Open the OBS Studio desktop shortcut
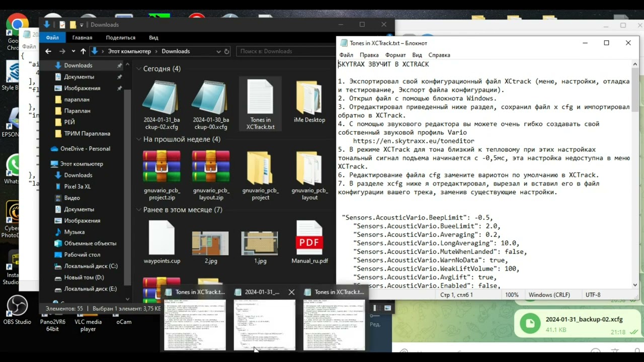This screenshot has width=644, height=362. pyautogui.click(x=17, y=311)
